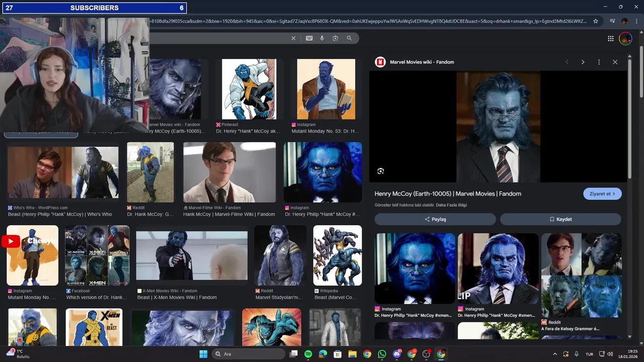Open the Windows Start menu
The image size is (644, 362).
coord(203,354)
